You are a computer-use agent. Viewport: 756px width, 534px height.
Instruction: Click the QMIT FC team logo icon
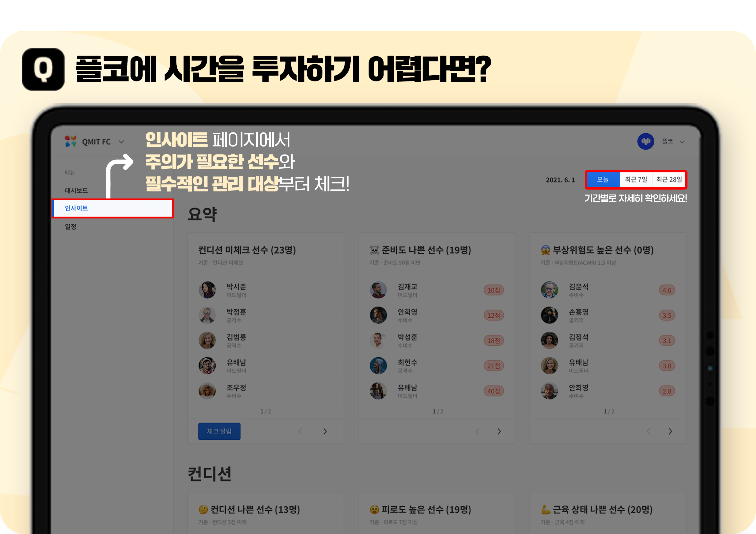(x=70, y=141)
